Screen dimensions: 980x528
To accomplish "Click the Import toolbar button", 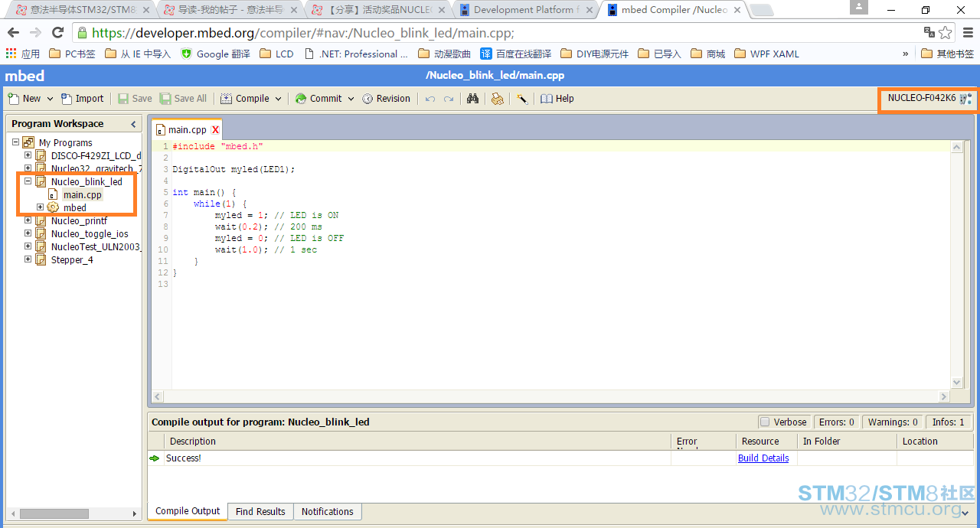I will tap(83, 99).
